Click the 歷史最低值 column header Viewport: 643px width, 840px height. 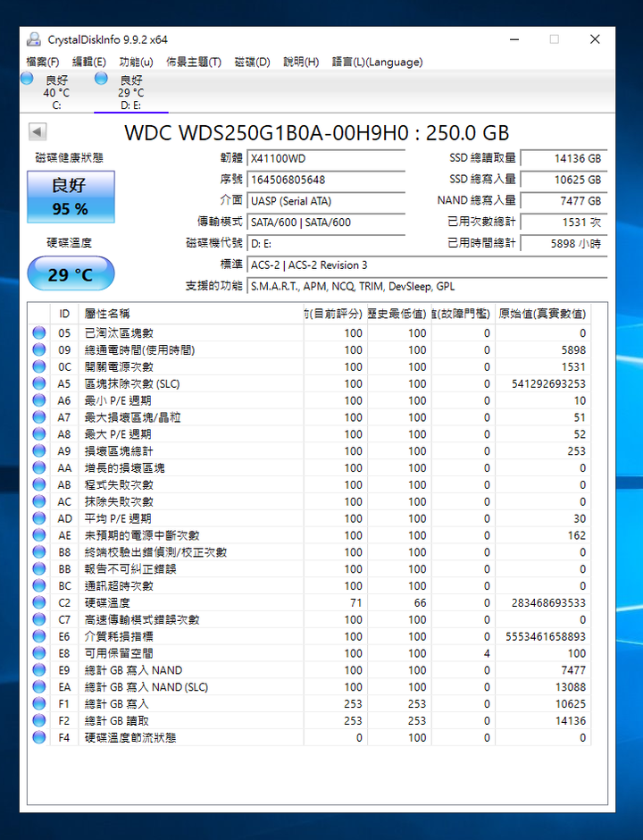tap(399, 314)
